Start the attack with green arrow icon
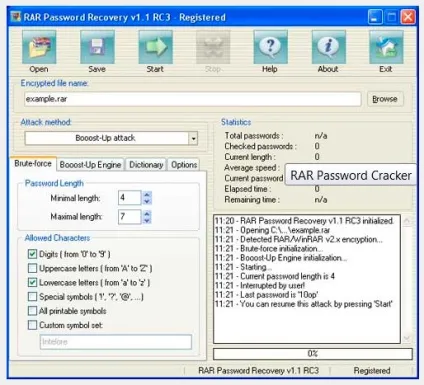Screen dimensions: 424x385 coord(155,47)
